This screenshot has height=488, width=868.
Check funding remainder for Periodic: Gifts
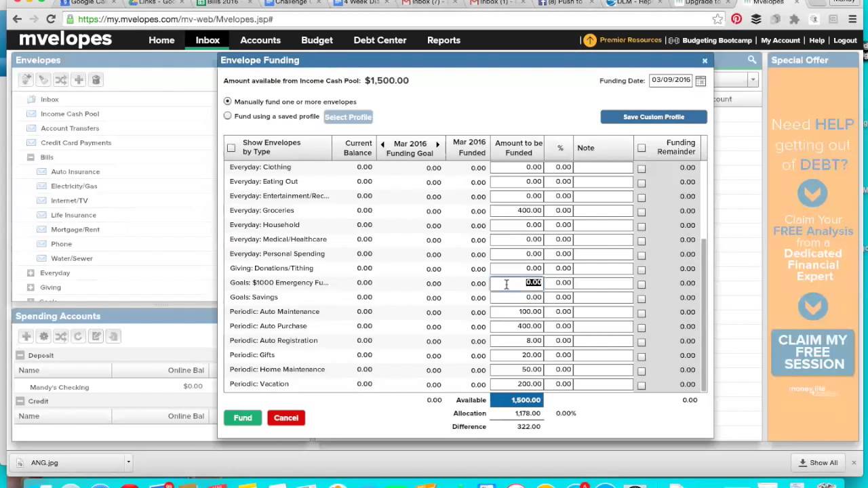click(642, 357)
